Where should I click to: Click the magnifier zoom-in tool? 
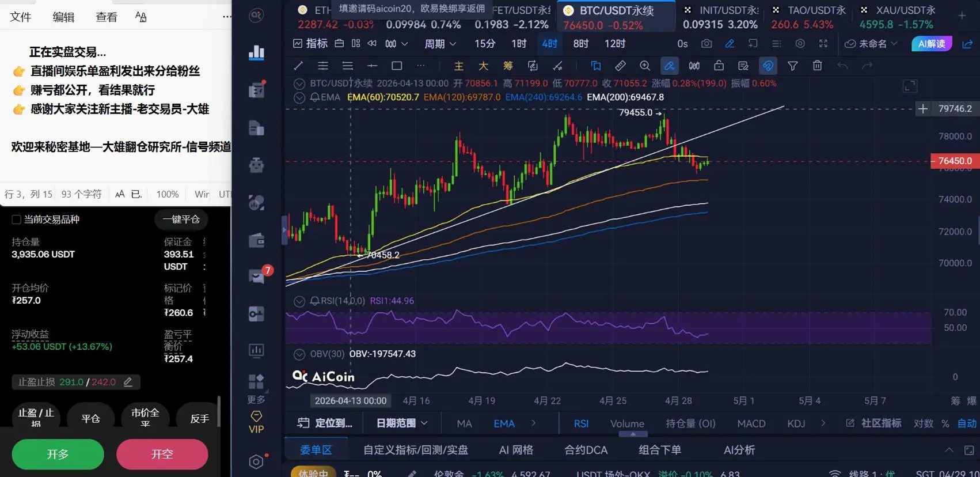click(645, 66)
